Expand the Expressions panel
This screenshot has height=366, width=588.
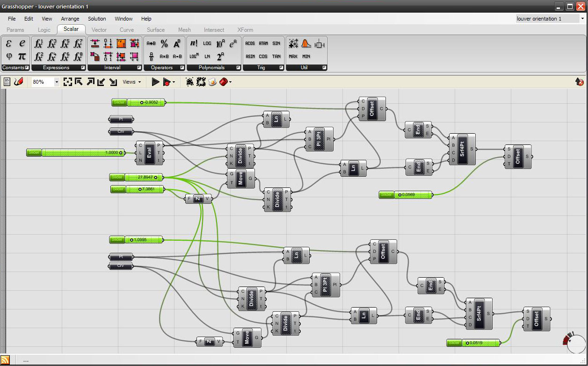[x=83, y=68]
